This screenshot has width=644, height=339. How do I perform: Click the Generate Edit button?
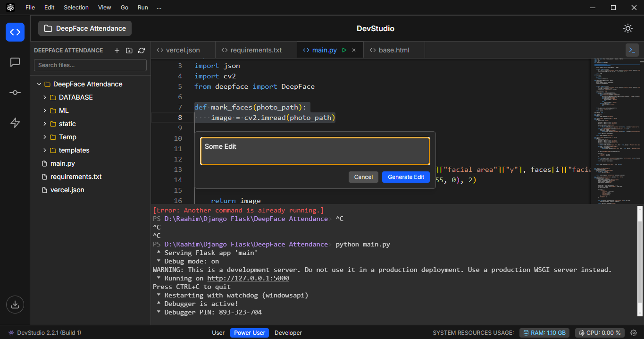coord(406,177)
